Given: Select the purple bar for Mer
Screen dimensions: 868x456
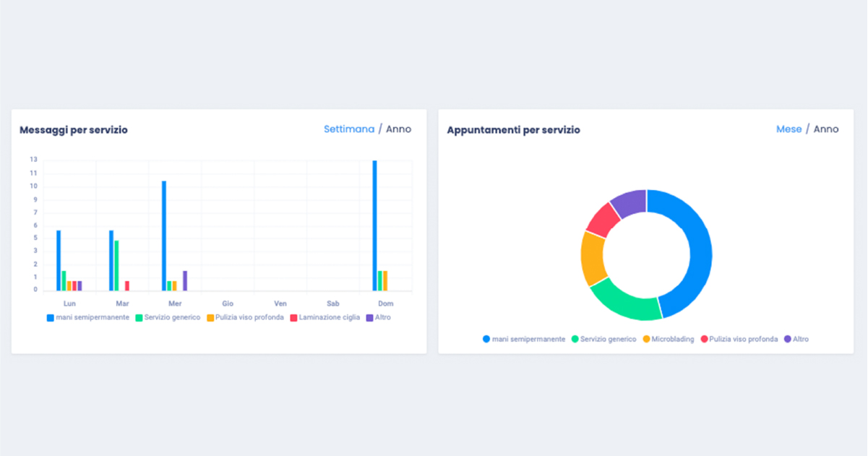Looking at the screenshot, I should click(x=185, y=280).
